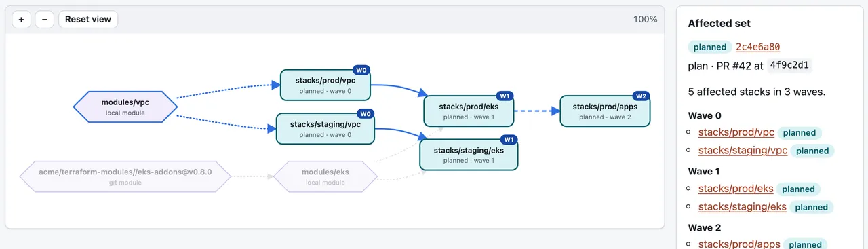This screenshot has height=249, width=868.
Task: Click the '5 affected stacks in 3 waves' text
Action: (757, 92)
